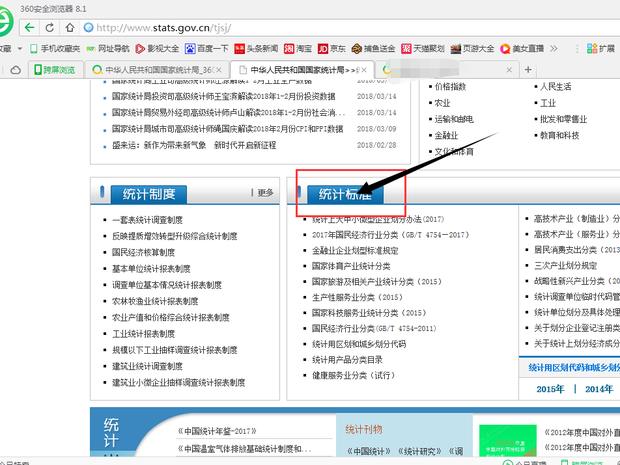Open 规模以下工业抽样调查统计报表制度 link

click(175, 350)
